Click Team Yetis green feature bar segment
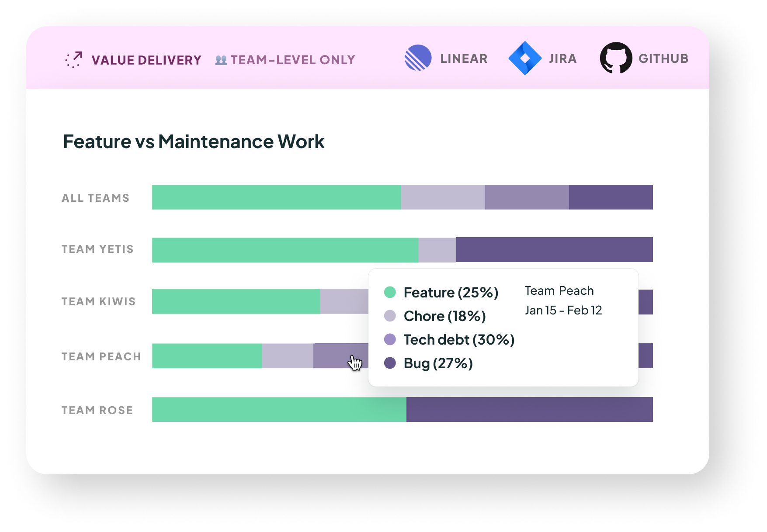767x532 pixels. (285, 250)
